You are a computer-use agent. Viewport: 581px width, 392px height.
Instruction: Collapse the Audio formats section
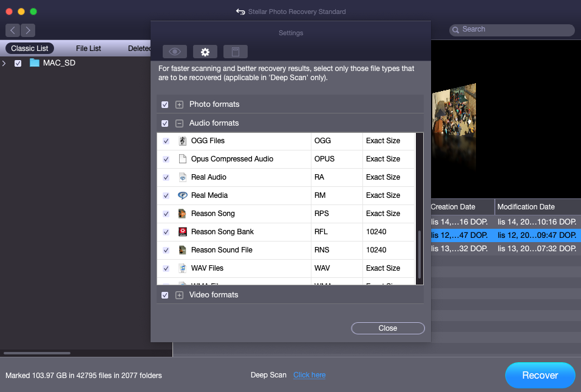pyautogui.click(x=179, y=123)
